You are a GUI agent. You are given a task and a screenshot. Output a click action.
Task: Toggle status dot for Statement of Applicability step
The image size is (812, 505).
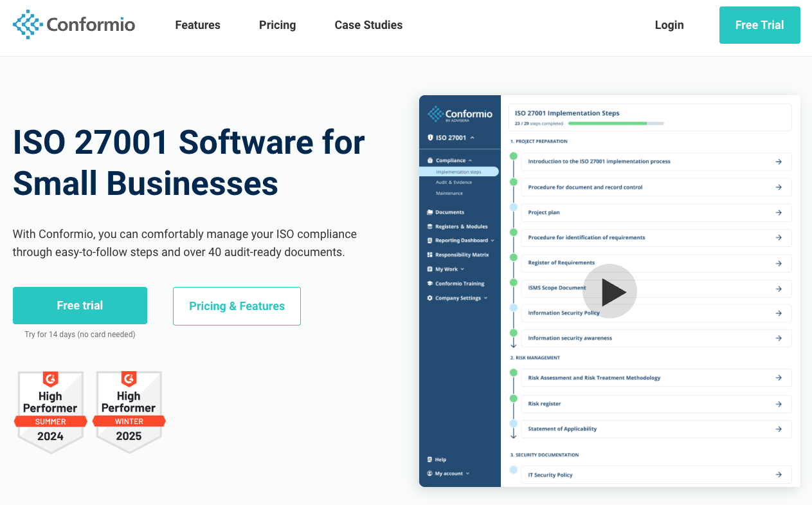513,423
